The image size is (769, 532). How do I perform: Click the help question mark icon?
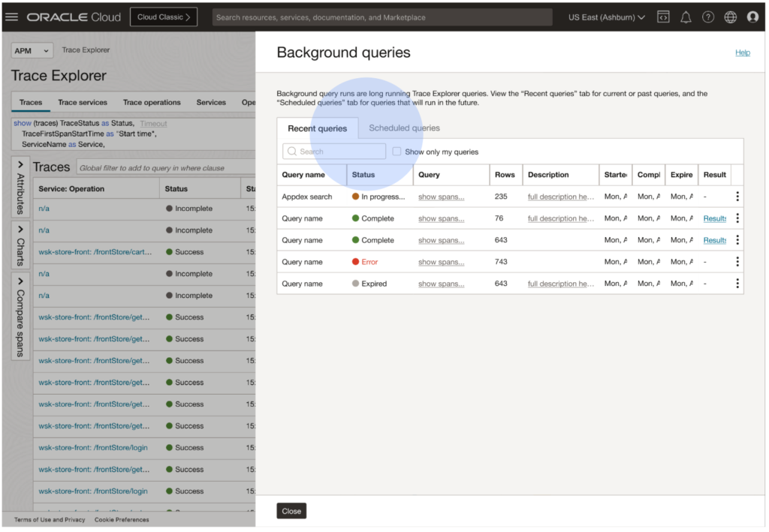click(x=707, y=17)
